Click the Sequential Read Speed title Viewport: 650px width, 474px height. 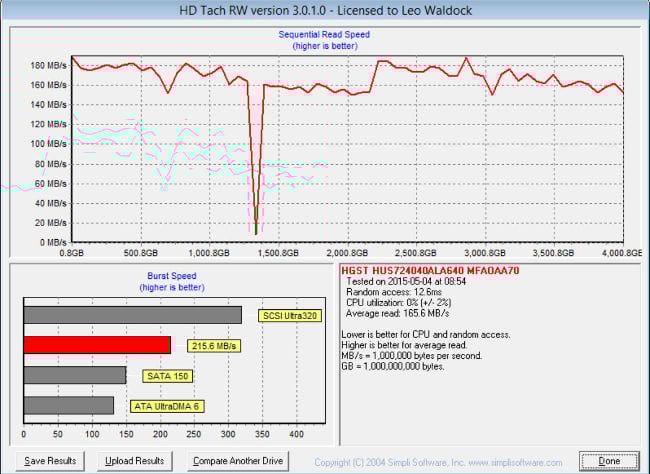(324, 34)
